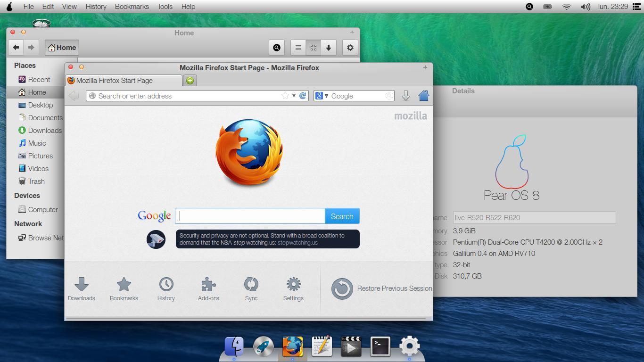Open the Bookmarks menu in menu bar
Viewport: 644px width, 362px height.
tap(132, 7)
